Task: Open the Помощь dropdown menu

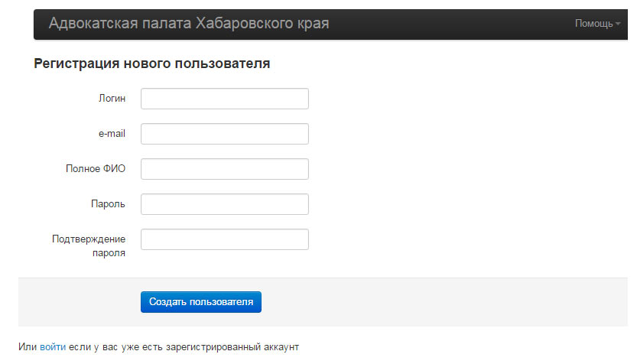Action: pyautogui.click(x=597, y=24)
